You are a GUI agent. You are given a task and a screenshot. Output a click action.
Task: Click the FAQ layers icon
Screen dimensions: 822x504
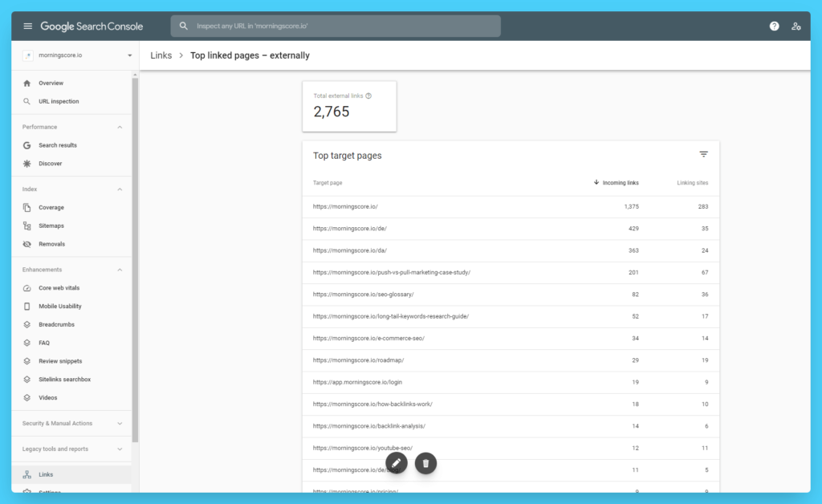tap(27, 343)
